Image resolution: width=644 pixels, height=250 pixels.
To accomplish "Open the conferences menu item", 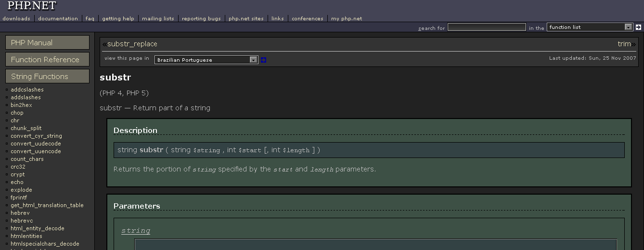I will tap(308, 19).
